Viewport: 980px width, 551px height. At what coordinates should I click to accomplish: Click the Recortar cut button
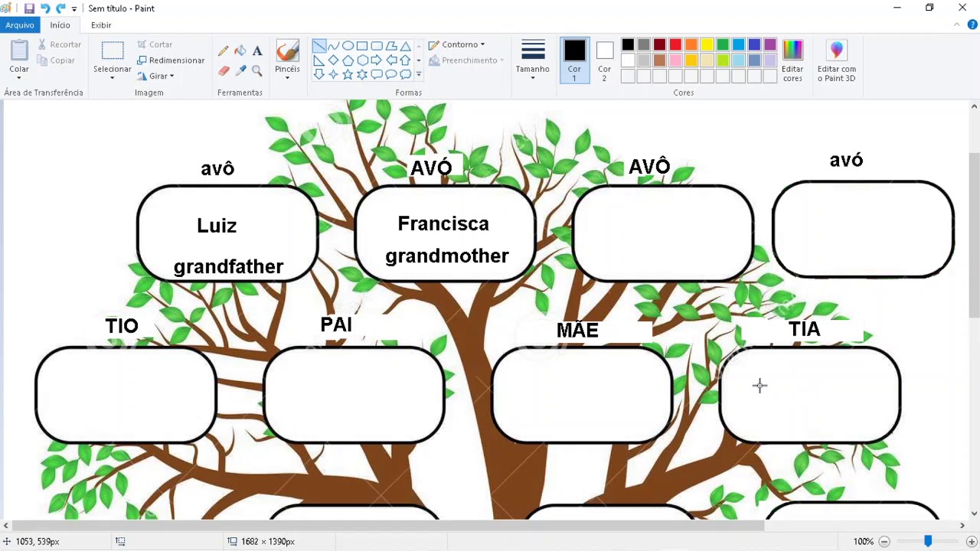click(x=59, y=44)
